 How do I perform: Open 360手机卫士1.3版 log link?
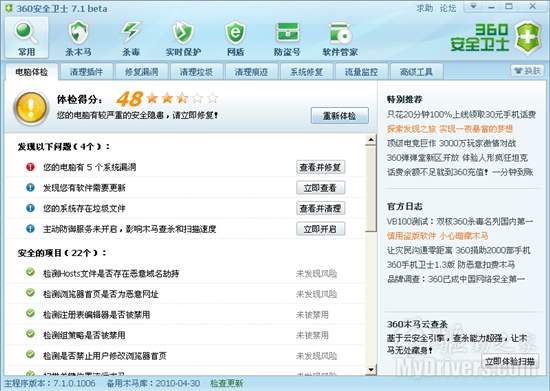pos(451,265)
